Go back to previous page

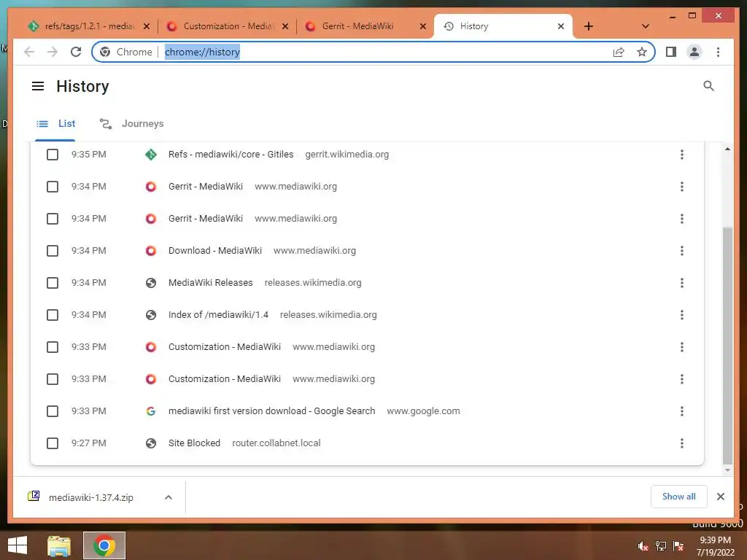pyautogui.click(x=29, y=52)
